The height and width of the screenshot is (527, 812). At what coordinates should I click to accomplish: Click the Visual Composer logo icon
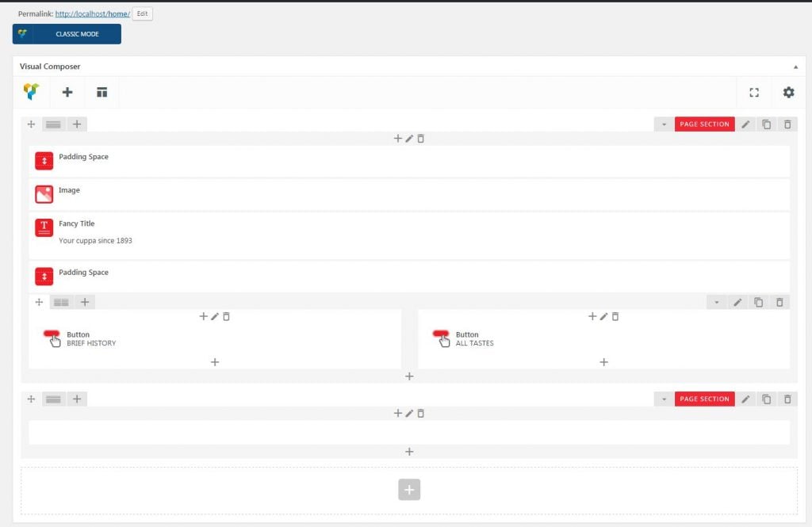(31, 92)
